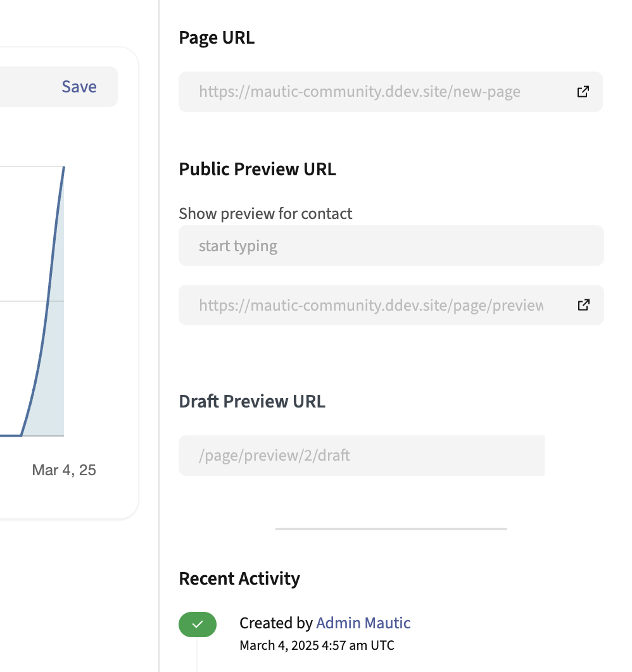Screen dimensions: 632x672
Task: Open the Admin Mautic user profile link
Action: (363, 623)
